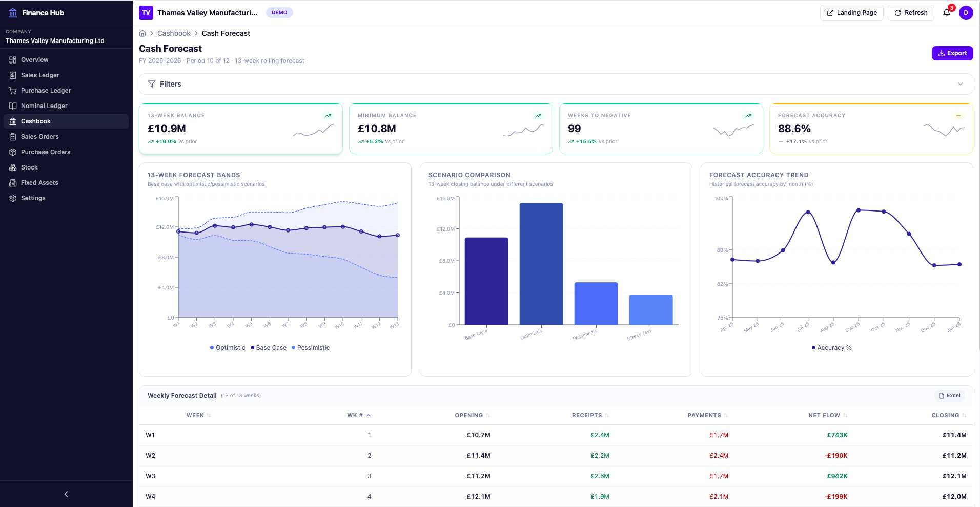This screenshot has height=507, width=980.
Task: Click the profile avatar in the top right
Action: (967, 12)
